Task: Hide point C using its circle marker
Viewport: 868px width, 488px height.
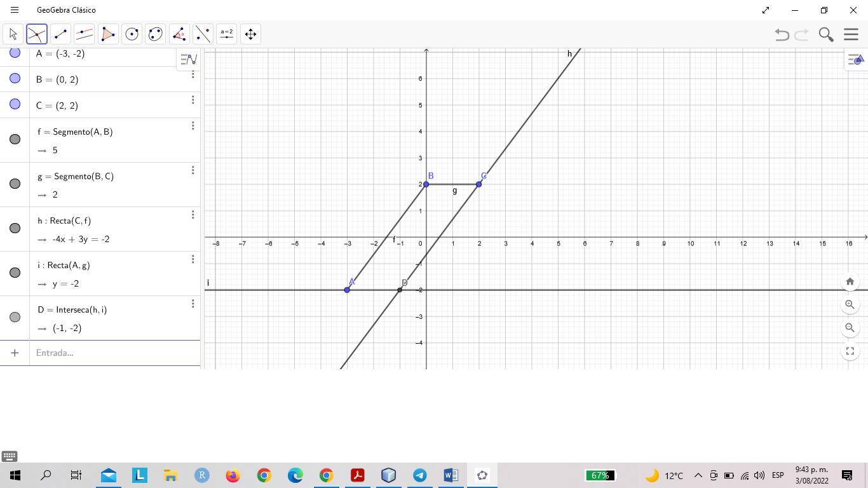Action: point(15,104)
